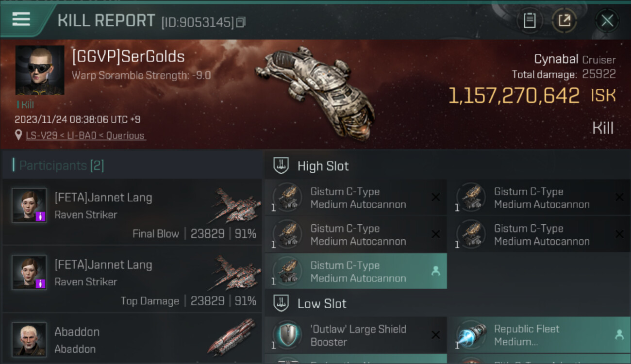Click the Cynabal ship image
The image size is (631, 364).
click(315, 90)
